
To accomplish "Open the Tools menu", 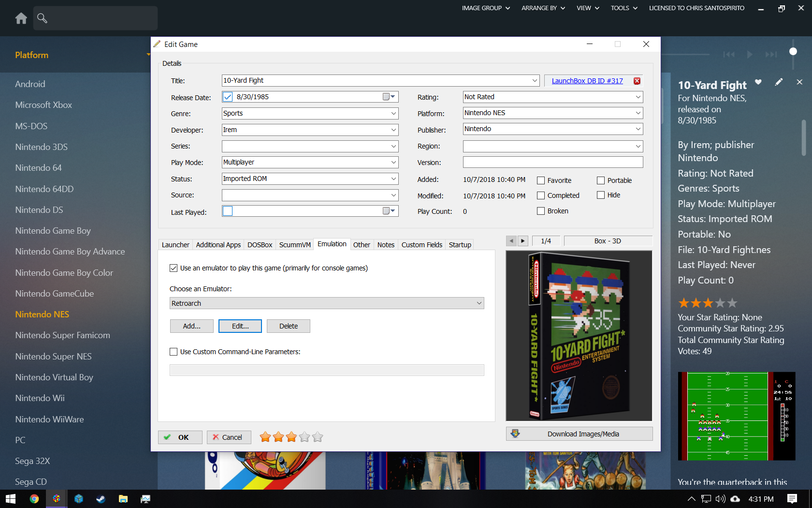I will pos(624,8).
